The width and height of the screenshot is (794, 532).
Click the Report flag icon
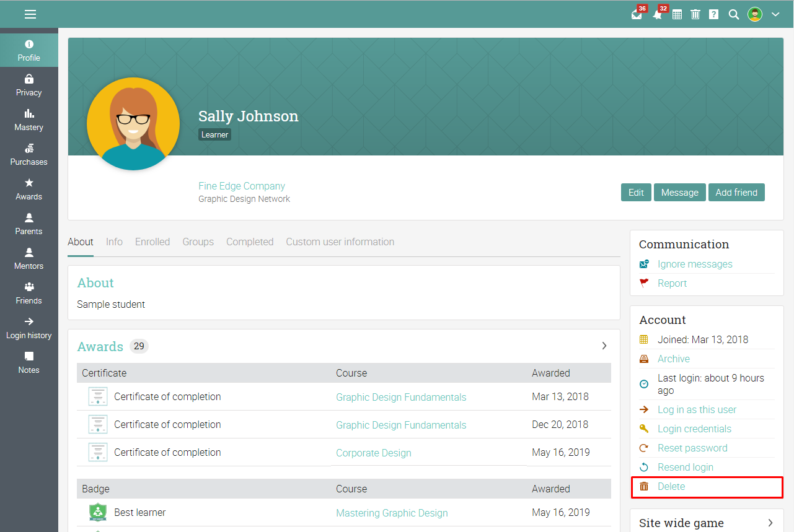(x=644, y=283)
